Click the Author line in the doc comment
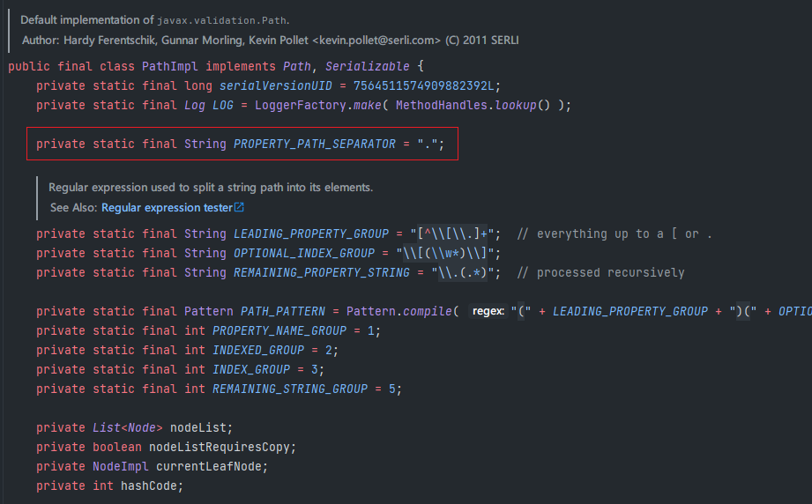Screen dimensions: 812x504 point(271,41)
